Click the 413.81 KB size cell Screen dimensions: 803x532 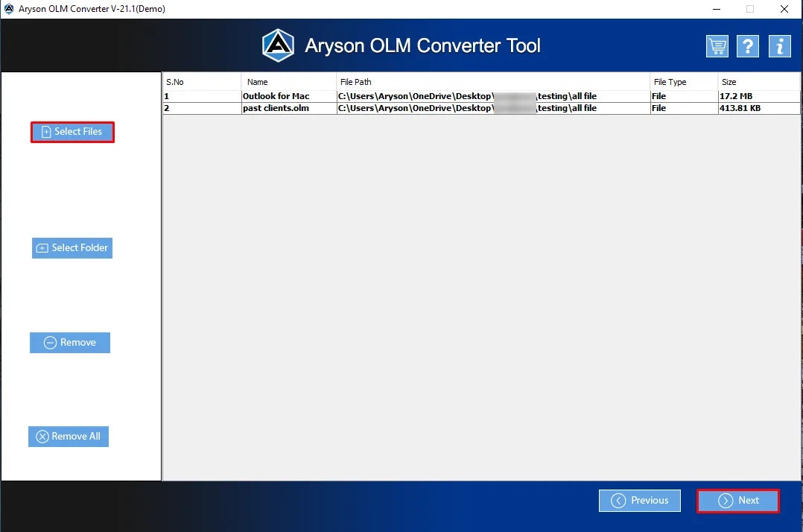[x=759, y=108]
